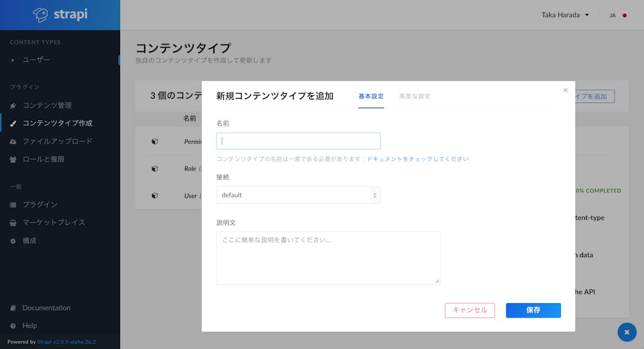Open コンテンツ管理 in sidebar
This screenshot has height=349, width=644.
pos(47,106)
